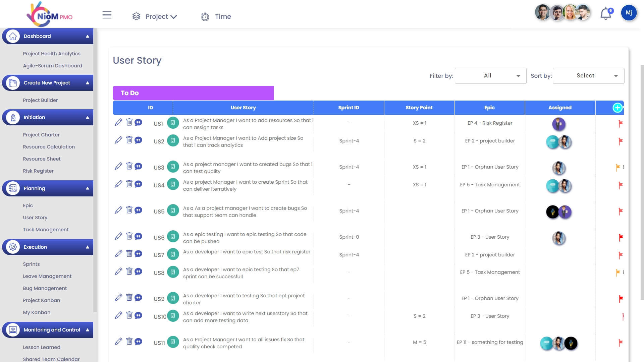
Task: Toggle the red priority flag on US9
Action: click(x=621, y=298)
